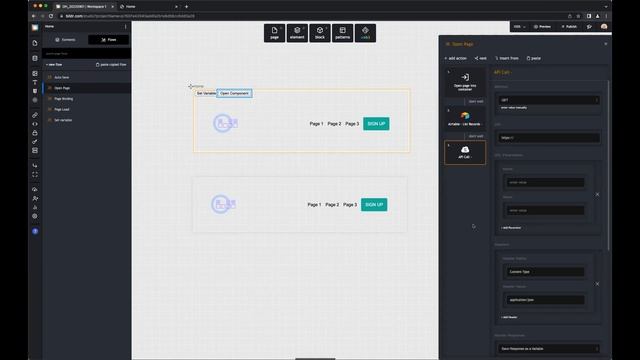The image size is (640, 360).
Task: Select the Open Page flow
Action: tap(87, 88)
